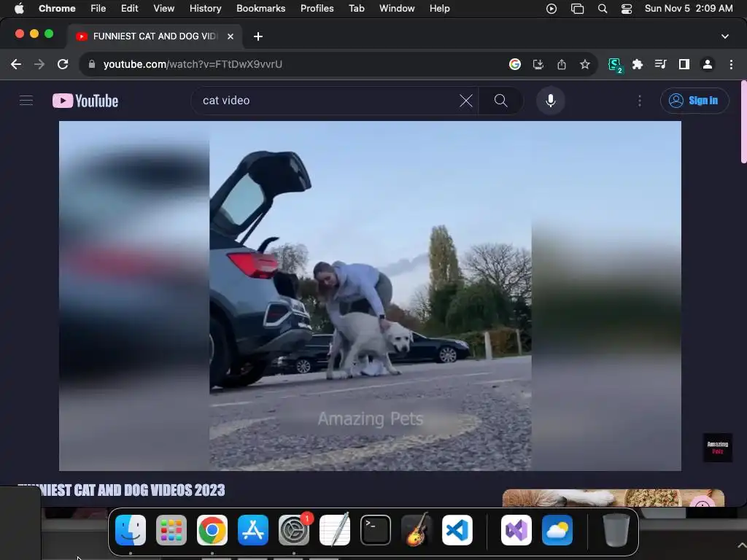
Task: Open the Apple menu
Action: coord(19,9)
